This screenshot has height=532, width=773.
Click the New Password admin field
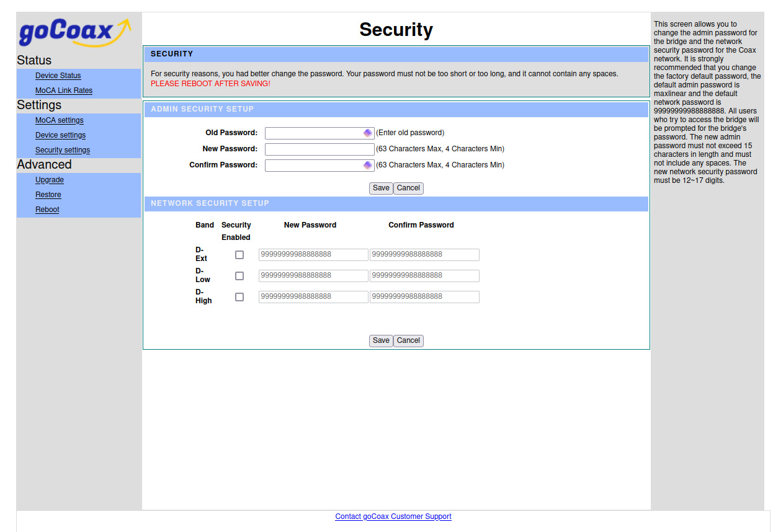(319, 149)
